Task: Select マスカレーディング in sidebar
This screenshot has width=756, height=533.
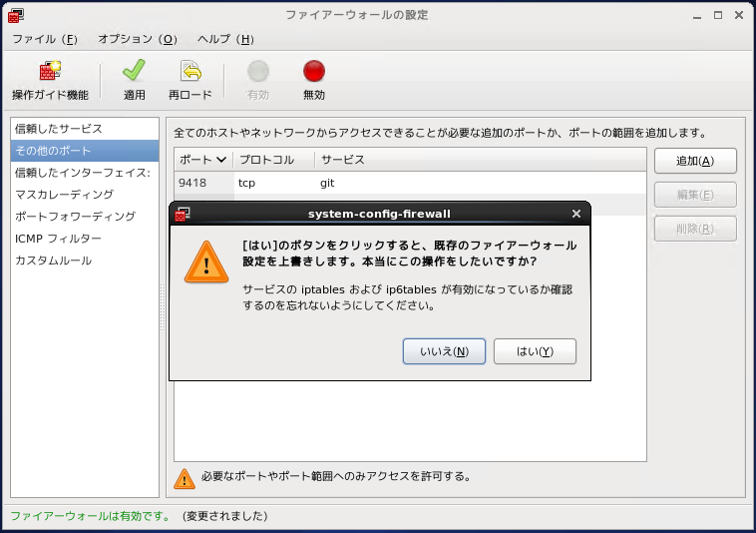Action: click(85, 195)
